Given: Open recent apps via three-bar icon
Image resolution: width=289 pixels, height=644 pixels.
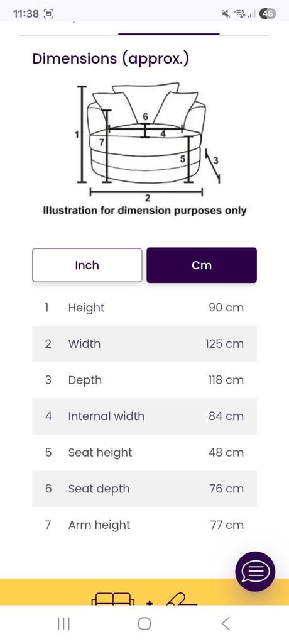Looking at the screenshot, I should 63,623.
